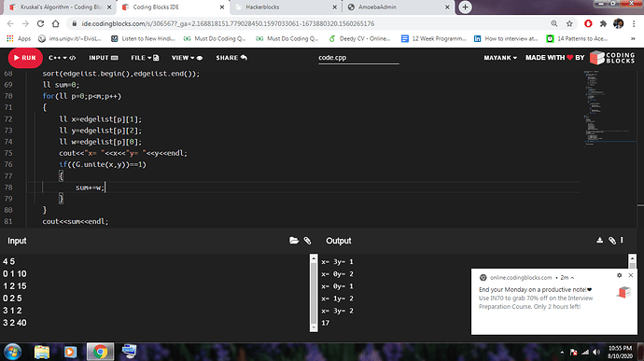
Task: Click paperclip icon in the Output panel
Action: click(612, 241)
